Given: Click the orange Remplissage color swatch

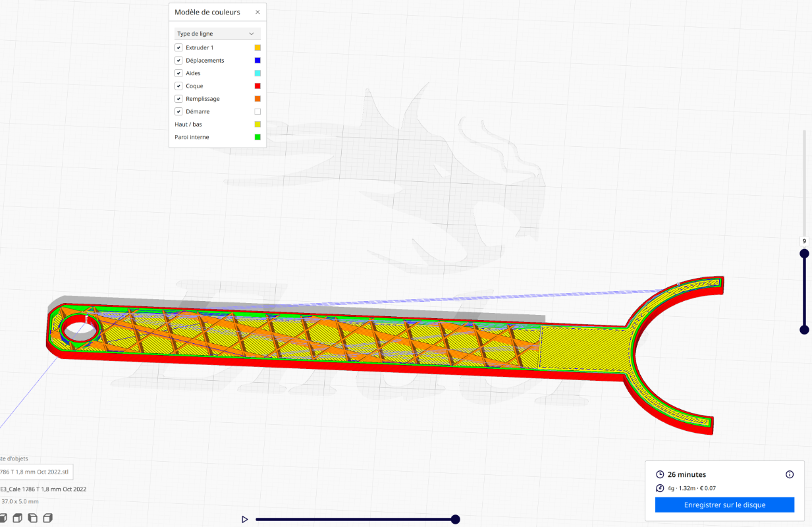Looking at the screenshot, I should click(x=257, y=99).
